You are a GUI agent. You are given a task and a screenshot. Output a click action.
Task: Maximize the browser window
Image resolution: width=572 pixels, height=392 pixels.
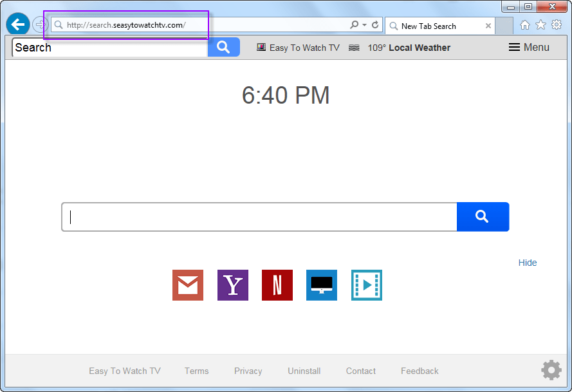pyautogui.click(x=528, y=6)
